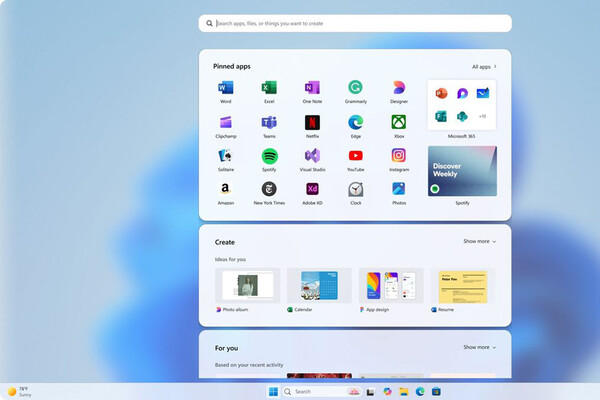
Task: Expand Show more in Create section
Action: pos(479,241)
